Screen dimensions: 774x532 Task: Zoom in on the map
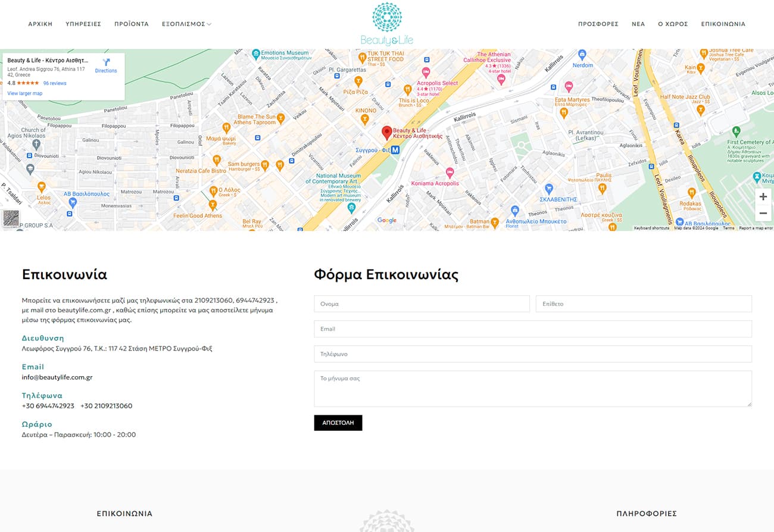point(763,197)
